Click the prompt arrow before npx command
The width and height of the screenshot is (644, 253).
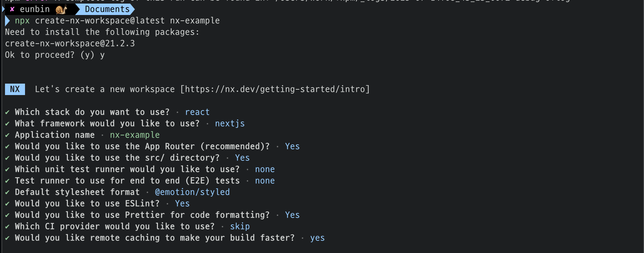pos(7,21)
